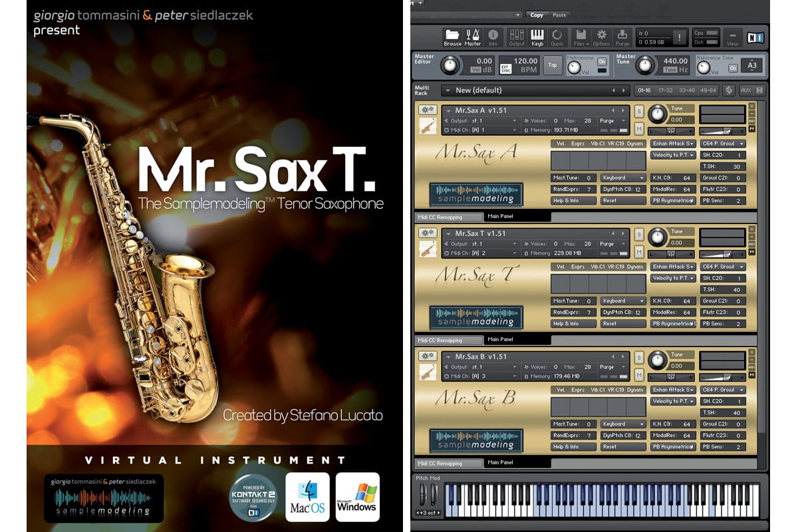Mute the Mr.Sax B instrument
This screenshot has height=532, width=798.
coord(638,374)
